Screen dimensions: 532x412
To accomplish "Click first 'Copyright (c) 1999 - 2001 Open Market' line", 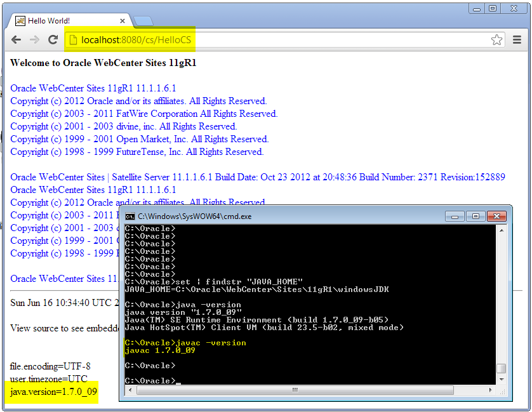I will pos(140,139).
